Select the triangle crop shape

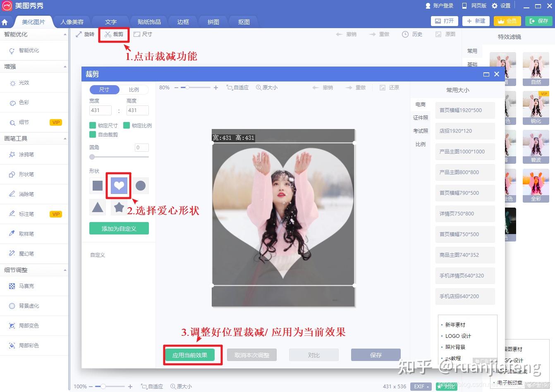tap(98, 207)
